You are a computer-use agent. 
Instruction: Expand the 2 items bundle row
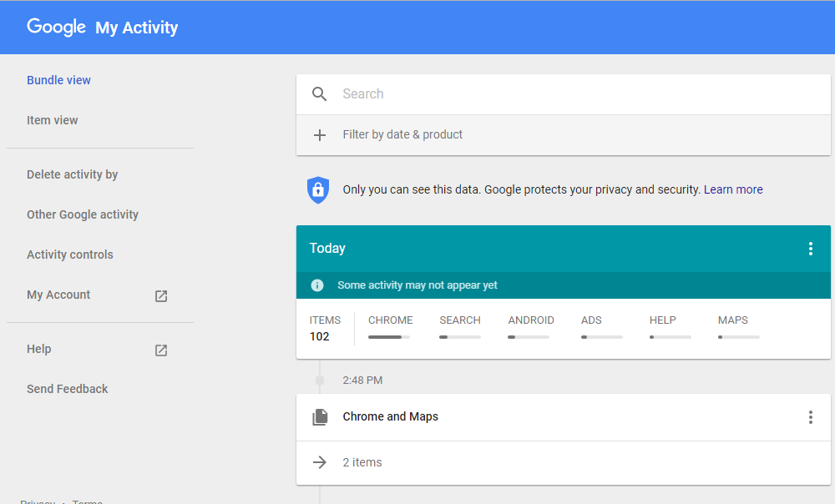pos(564,462)
